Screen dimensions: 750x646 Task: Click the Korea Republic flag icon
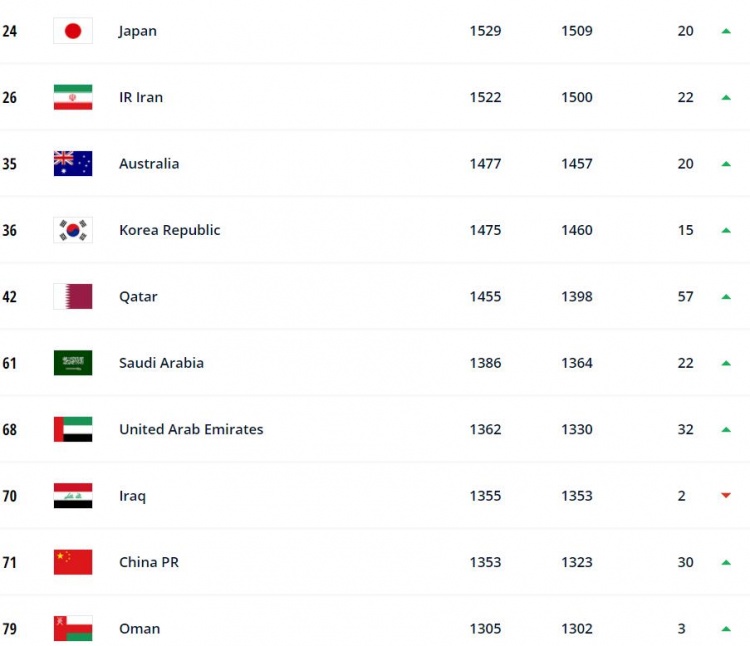coord(73,230)
